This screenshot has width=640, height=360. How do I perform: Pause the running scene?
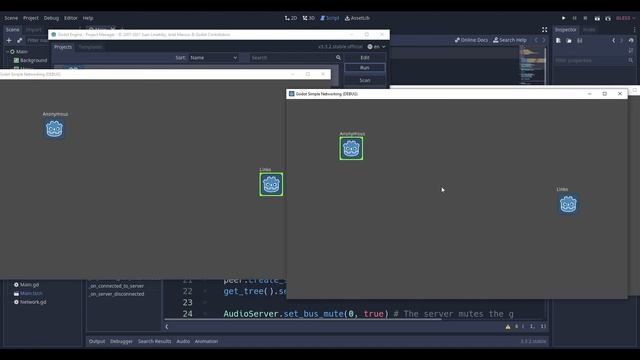pos(574,18)
